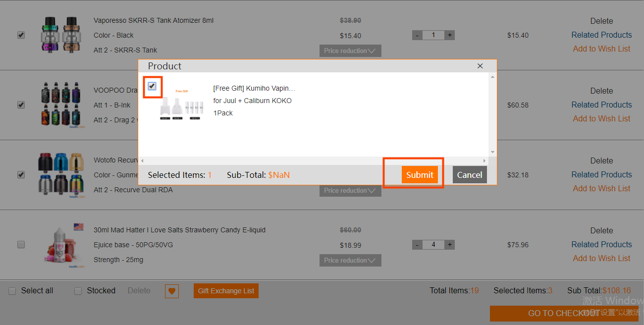Close the Product dialog with the X
The width and height of the screenshot is (644, 325).
[480, 66]
